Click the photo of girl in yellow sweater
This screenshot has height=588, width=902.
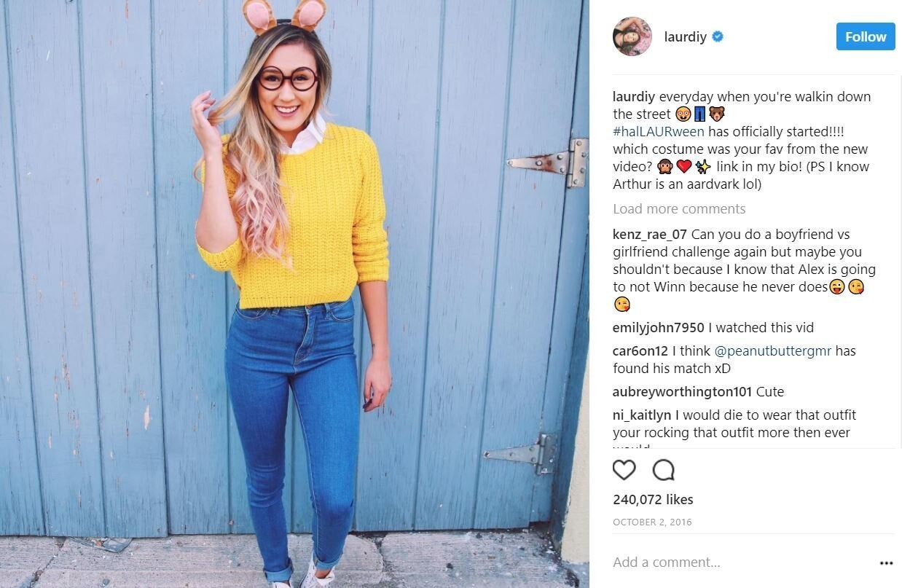click(294, 294)
